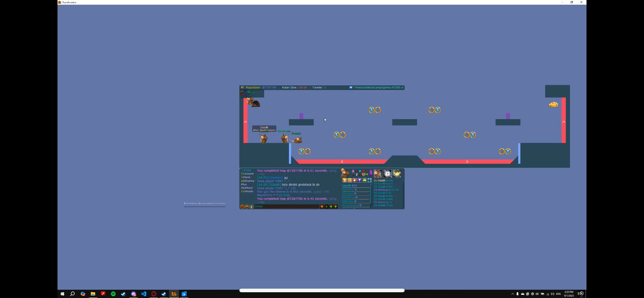This screenshot has width=644, height=298.
Task: Toggle fullscreen with the arrows icon
Action: [369, 180]
